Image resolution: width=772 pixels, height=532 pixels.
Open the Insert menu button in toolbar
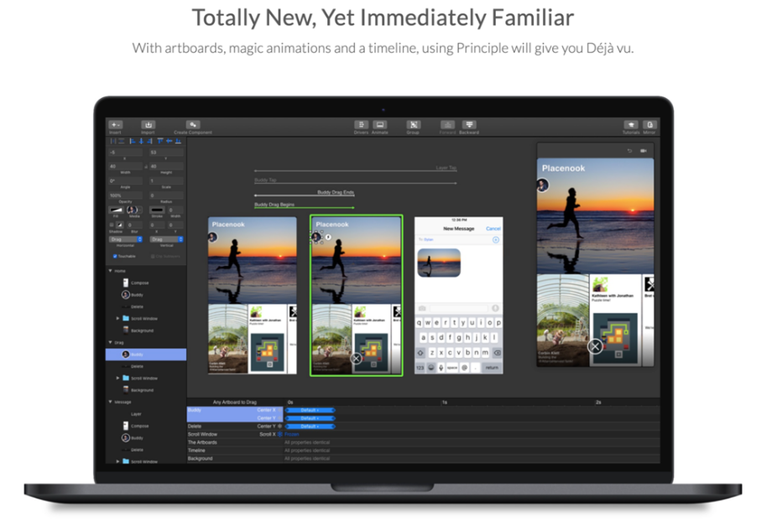pos(116,124)
